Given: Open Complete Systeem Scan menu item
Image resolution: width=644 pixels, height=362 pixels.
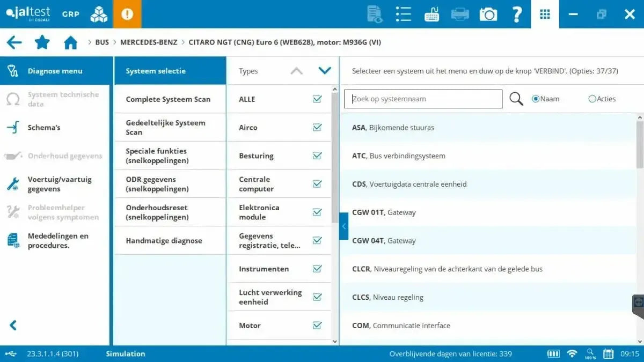Looking at the screenshot, I should click(x=168, y=99).
